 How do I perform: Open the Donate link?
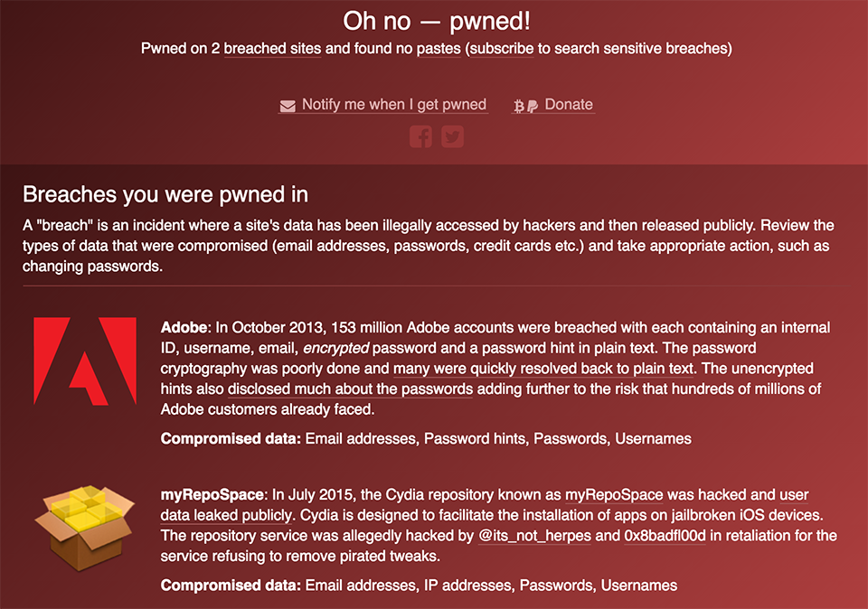(x=569, y=105)
